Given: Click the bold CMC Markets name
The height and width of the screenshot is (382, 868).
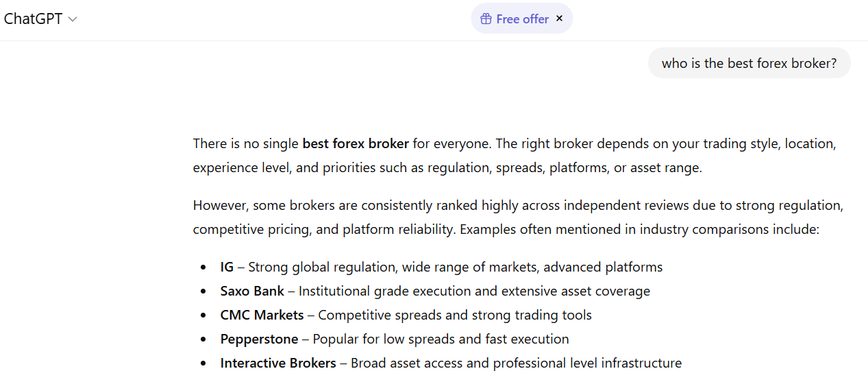Looking at the screenshot, I should [x=262, y=315].
